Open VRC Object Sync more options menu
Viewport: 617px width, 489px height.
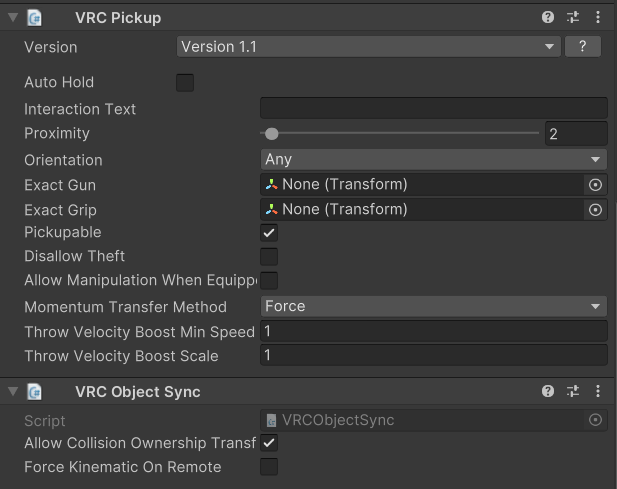(x=599, y=392)
